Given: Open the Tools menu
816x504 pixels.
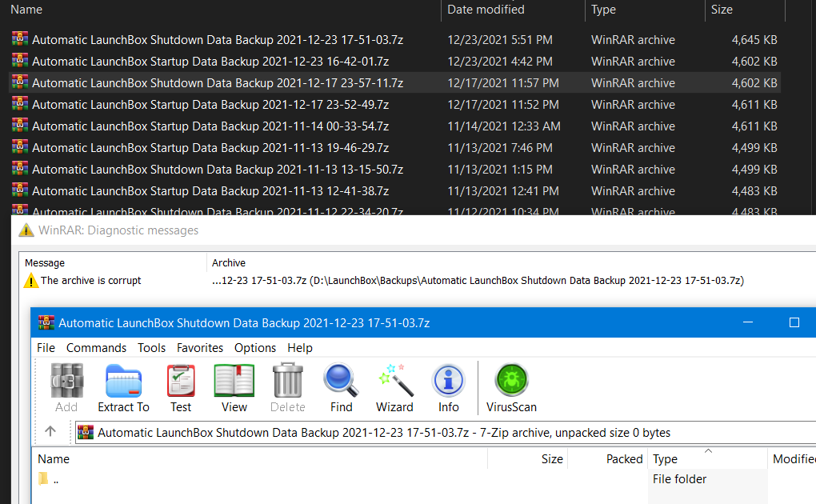Looking at the screenshot, I should [x=151, y=348].
